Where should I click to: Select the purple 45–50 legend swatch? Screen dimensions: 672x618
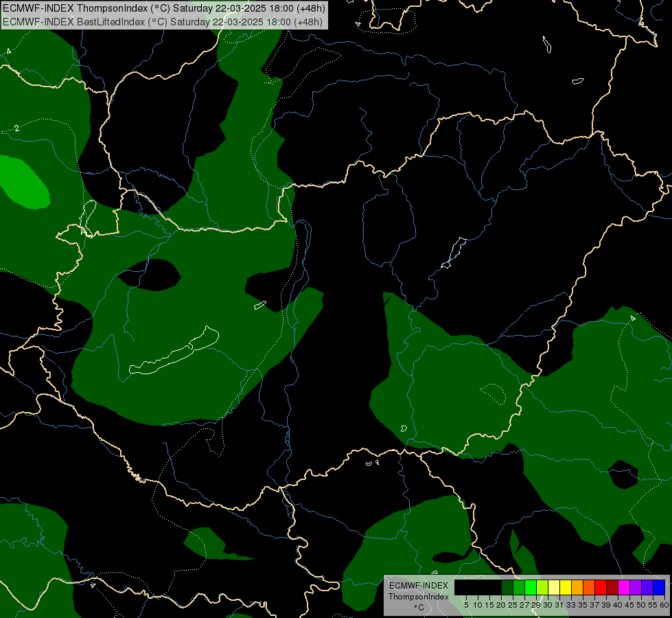tap(636, 587)
